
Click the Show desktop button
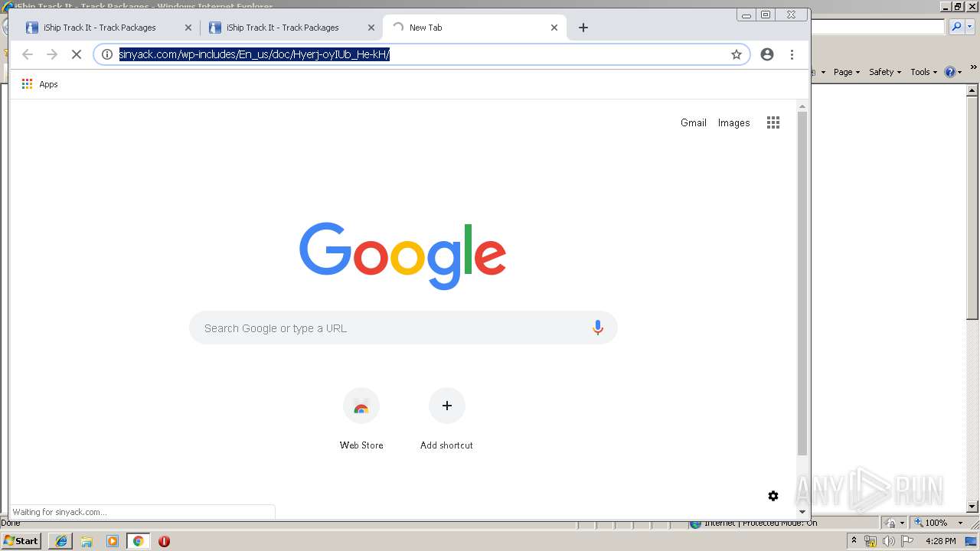[x=972, y=541]
